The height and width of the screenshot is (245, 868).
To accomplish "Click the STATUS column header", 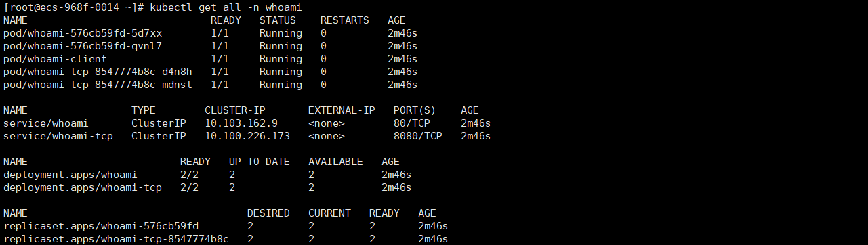I will 278,20.
